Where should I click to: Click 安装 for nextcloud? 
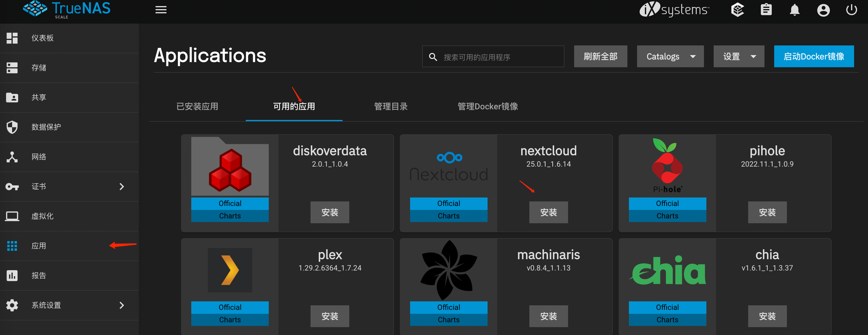(x=548, y=212)
